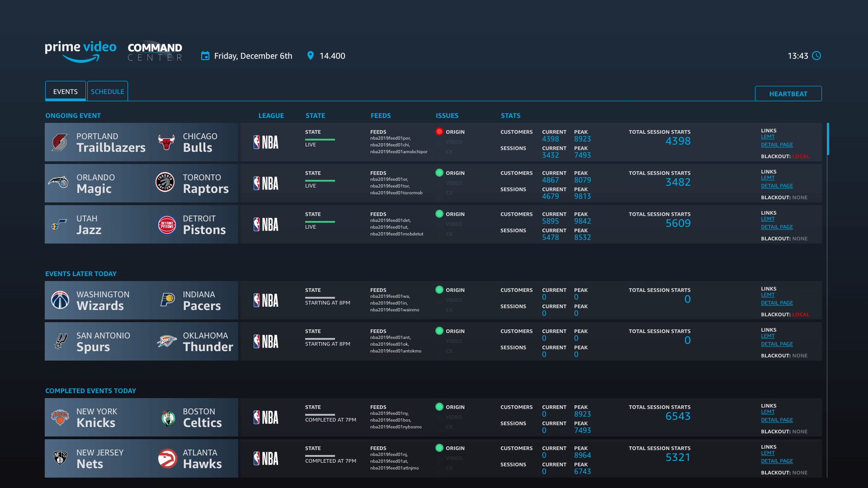Open Detail Page link for Knicks-Celtics event
The image size is (868, 488).
[777, 420]
